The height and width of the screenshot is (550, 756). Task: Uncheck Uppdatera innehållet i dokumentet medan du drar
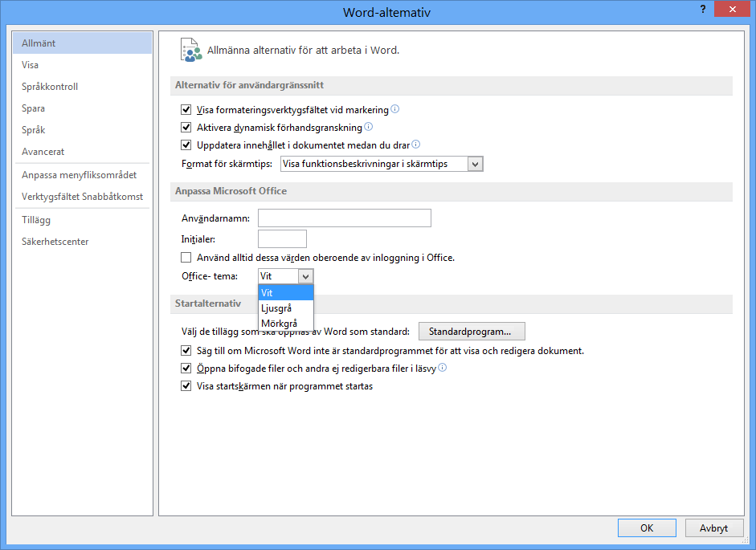186,145
